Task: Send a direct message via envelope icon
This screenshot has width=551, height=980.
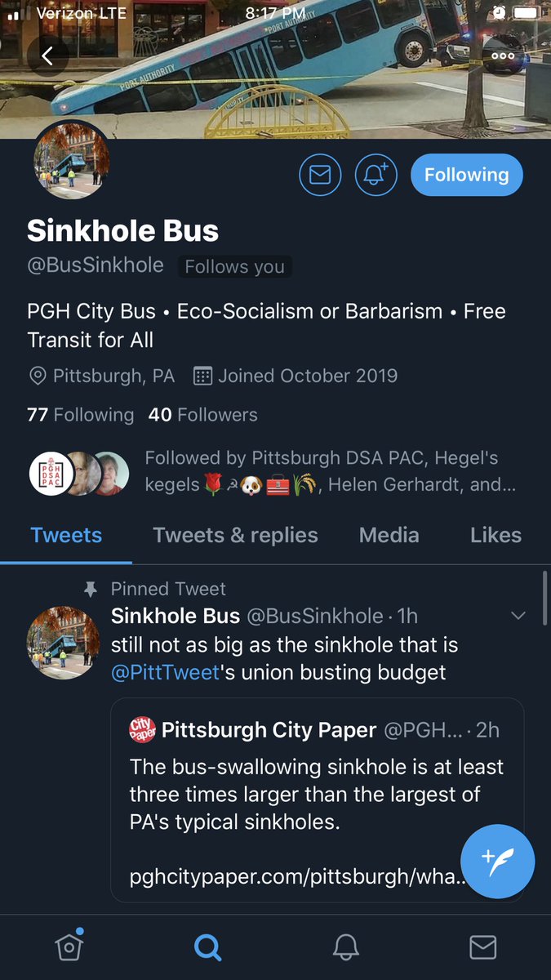Action: point(320,175)
